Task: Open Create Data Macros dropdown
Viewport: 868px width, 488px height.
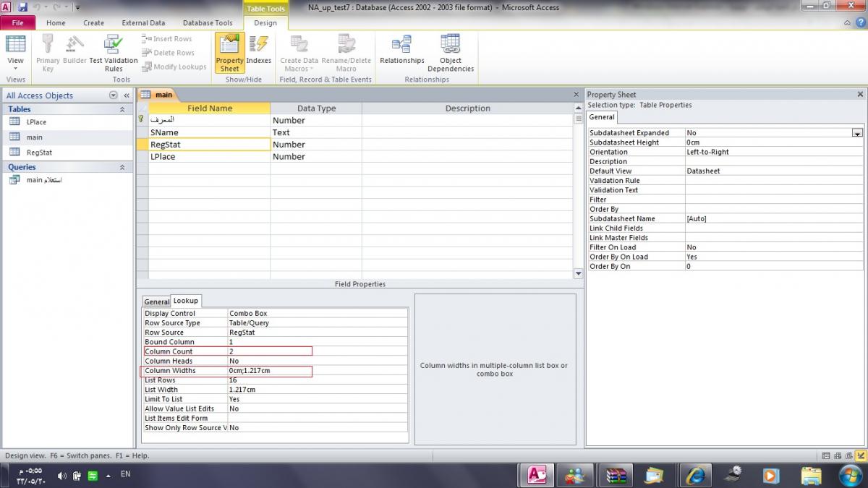Action: (x=299, y=52)
